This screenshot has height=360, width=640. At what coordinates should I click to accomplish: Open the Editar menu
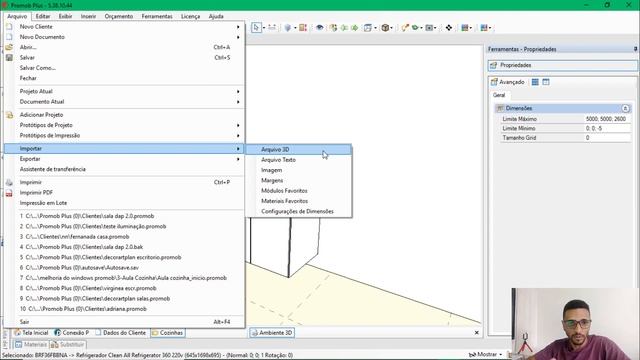click(43, 16)
